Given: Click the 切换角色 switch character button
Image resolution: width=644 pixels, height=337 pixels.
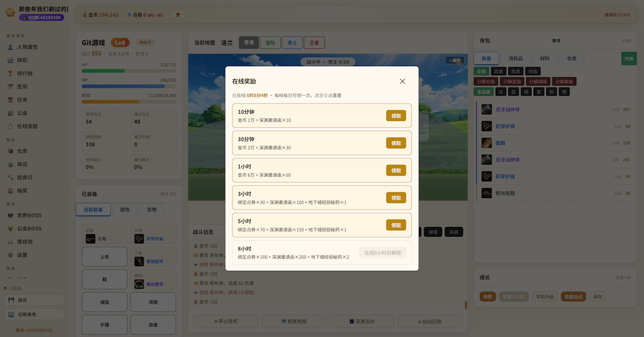Looking at the screenshot, I should pyautogui.click(x=34, y=314).
